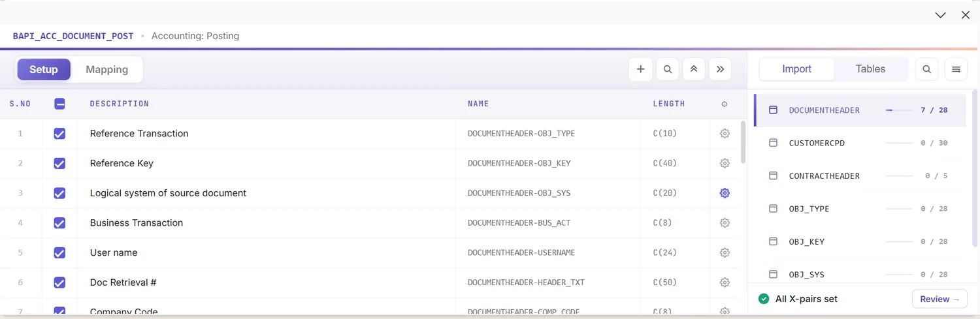Image resolution: width=980 pixels, height=319 pixels.
Task: Click gear icon for Reference Transaction row
Action: tap(725, 134)
